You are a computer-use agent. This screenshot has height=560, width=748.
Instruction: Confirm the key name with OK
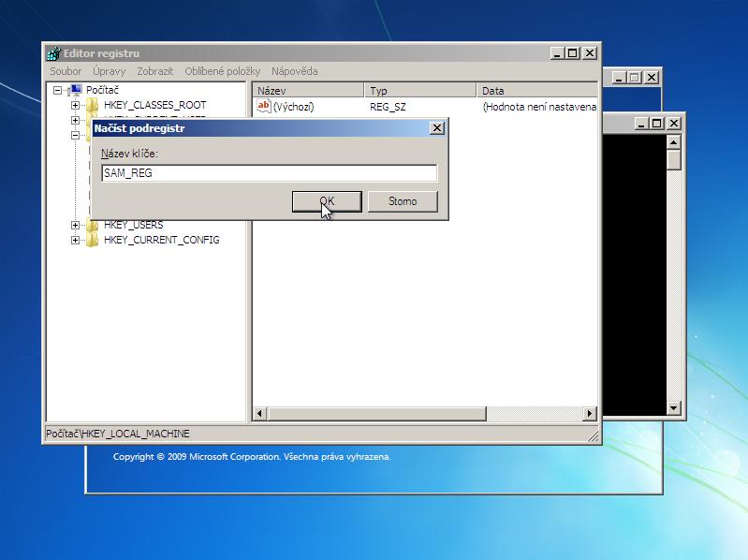pos(327,201)
